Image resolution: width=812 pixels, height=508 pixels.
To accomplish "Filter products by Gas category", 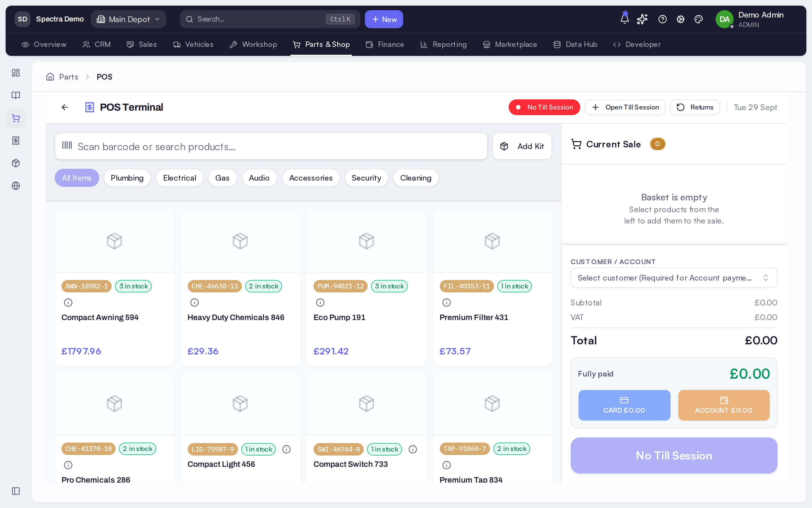I will [222, 178].
